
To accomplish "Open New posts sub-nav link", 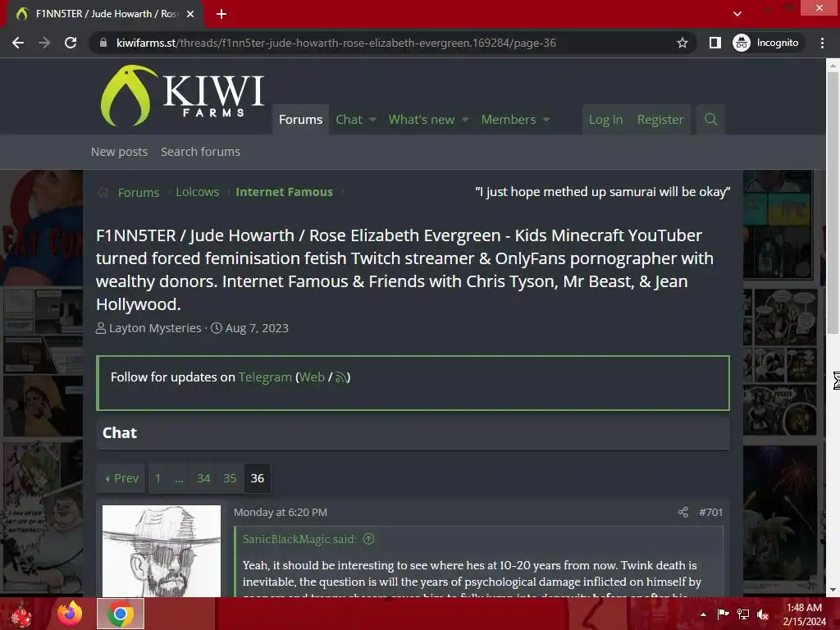I will (x=119, y=152).
